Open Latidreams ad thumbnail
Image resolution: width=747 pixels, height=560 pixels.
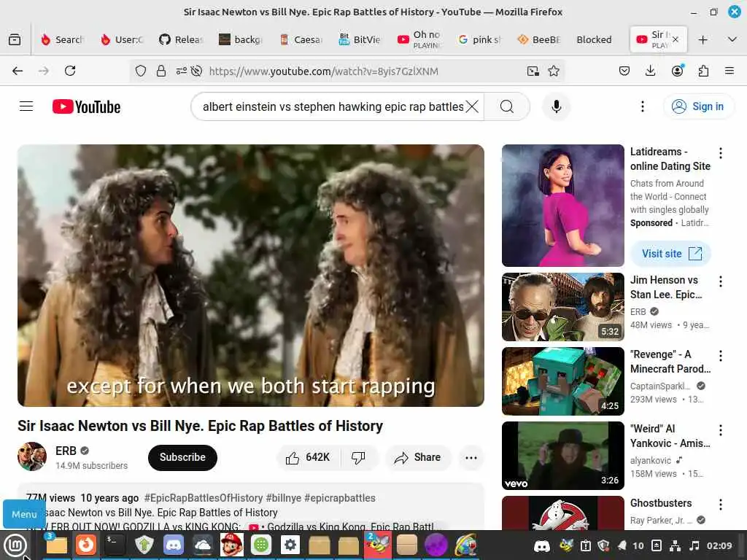coord(562,205)
